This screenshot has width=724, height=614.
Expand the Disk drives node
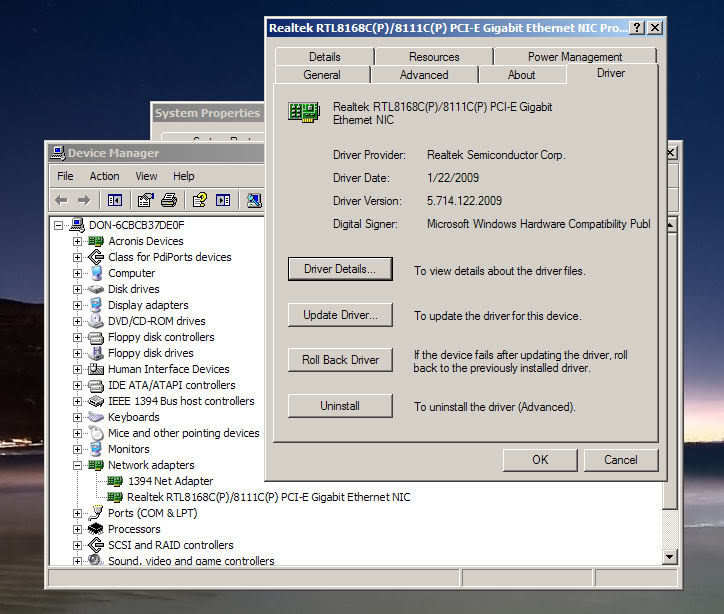pyautogui.click(x=77, y=289)
